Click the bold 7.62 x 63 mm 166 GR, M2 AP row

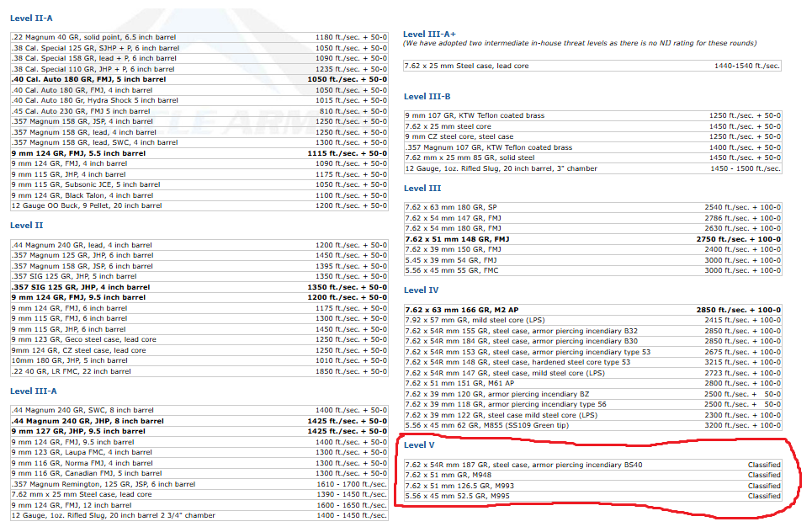pyautogui.click(x=593, y=310)
